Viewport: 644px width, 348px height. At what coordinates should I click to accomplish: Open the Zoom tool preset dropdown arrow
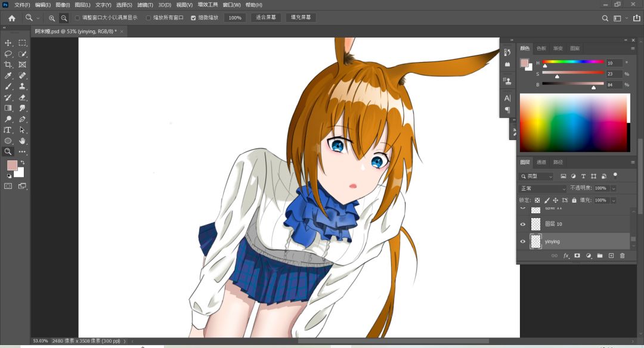pyautogui.click(x=38, y=18)
